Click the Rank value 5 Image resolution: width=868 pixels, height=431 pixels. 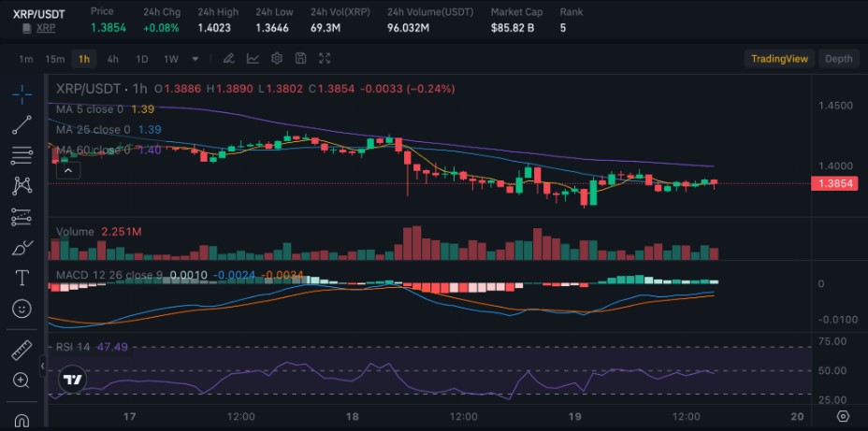pos(563,27)
